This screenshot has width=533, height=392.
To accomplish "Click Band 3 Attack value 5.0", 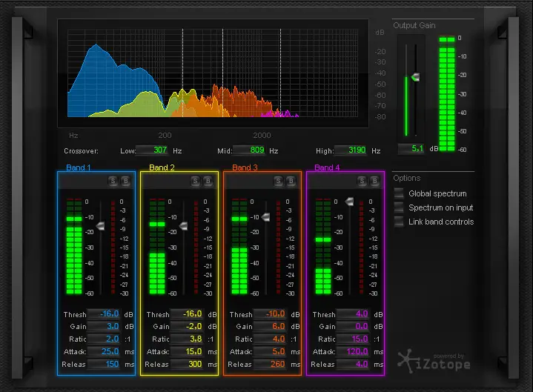I will point(270,351).
